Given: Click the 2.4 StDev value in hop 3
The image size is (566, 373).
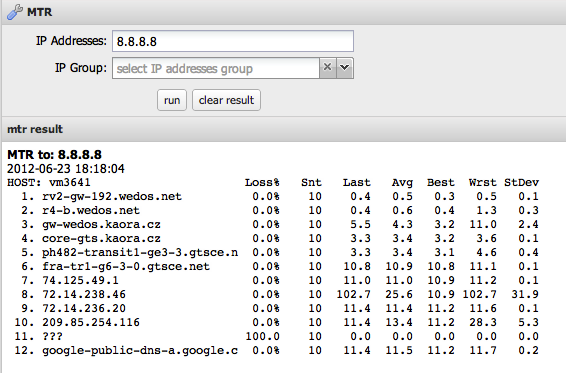Looking at the screenshot, I should click(x=528, y=225).
